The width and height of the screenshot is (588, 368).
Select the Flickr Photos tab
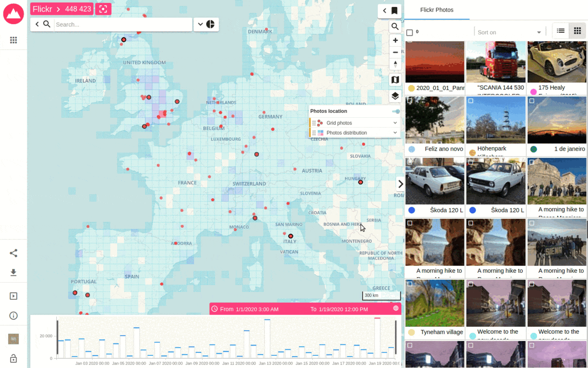click(437, 10)
